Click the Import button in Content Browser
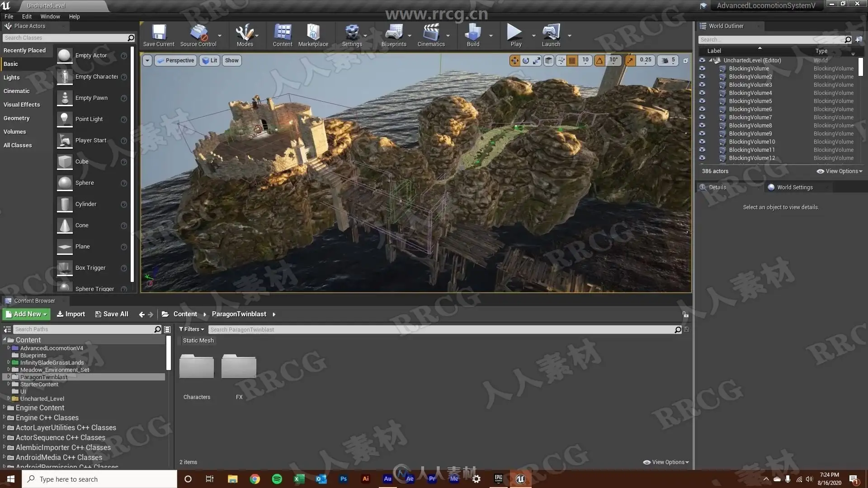The image size is (868, 488). point(71,314)
